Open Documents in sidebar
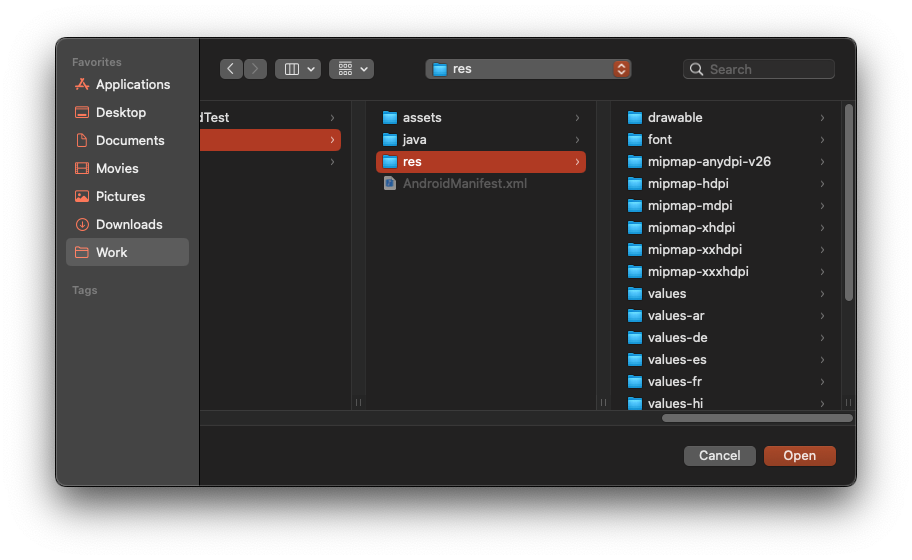912x560 pixels. click(x=127, y=140)
